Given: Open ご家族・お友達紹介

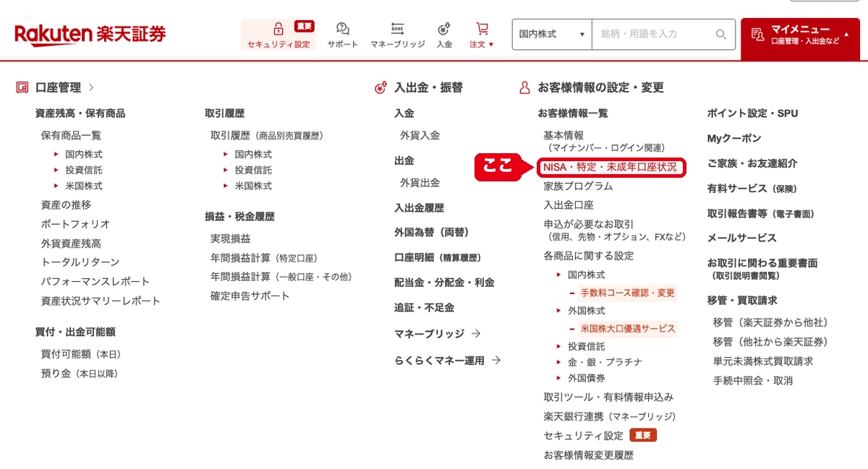Looking at the screenshot, I should [x=752, y=163].
